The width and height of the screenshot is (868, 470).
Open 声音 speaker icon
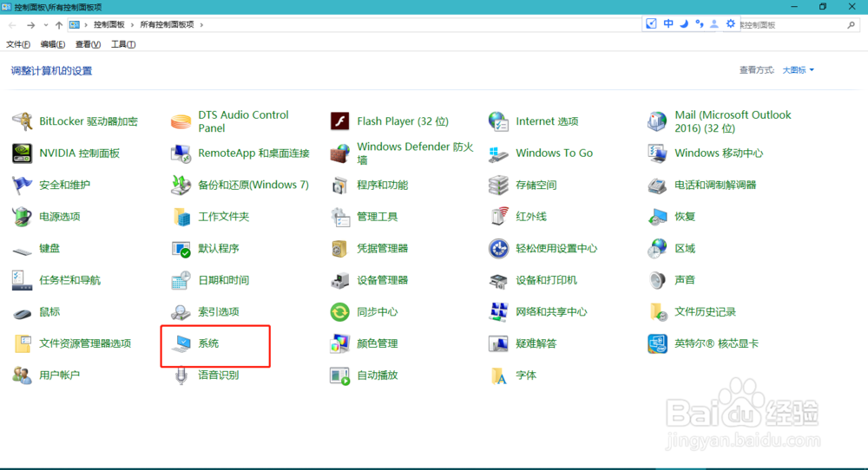pos(657,280)
